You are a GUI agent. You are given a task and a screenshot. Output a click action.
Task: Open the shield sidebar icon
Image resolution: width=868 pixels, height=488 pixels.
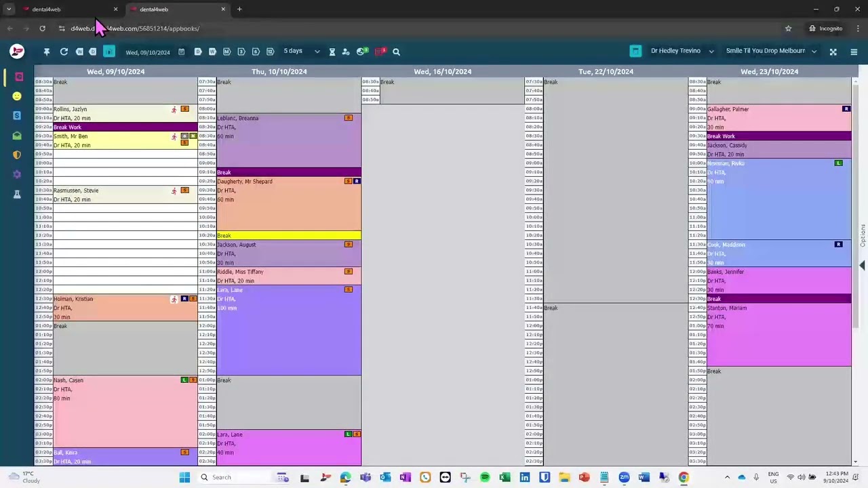click(17, 155)
